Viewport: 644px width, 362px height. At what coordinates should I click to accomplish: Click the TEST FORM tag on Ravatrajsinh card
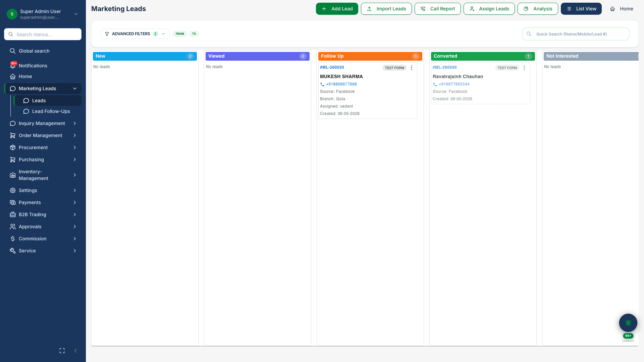(507, 68)
